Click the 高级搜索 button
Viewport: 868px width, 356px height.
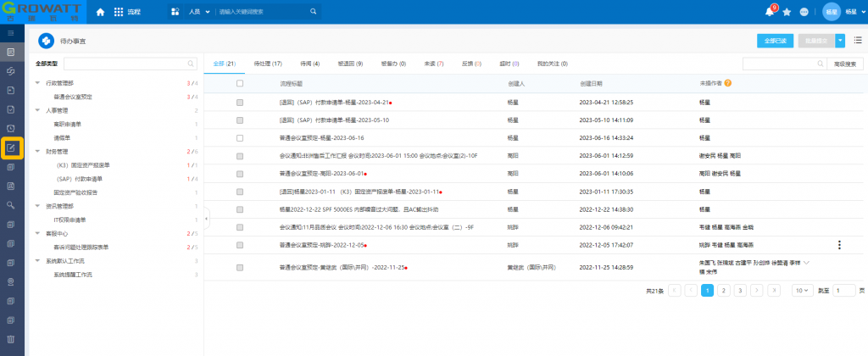pos(845,64)
